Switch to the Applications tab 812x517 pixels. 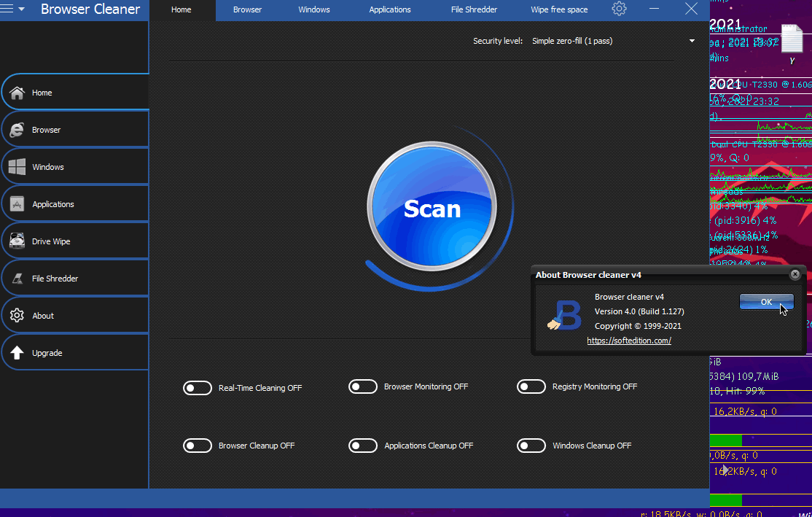(390, 9)
